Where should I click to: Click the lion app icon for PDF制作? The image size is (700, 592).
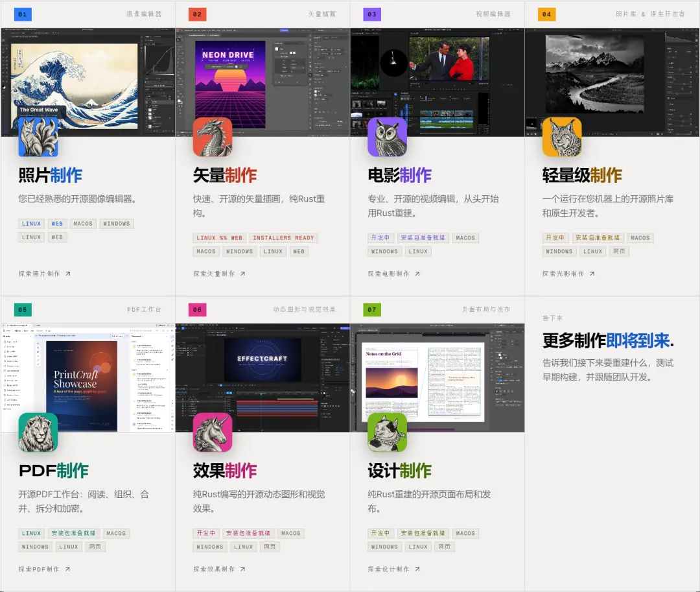point(38,432)
